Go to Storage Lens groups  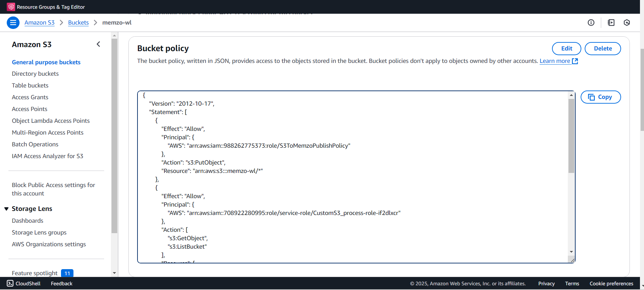tap(39, 232)
